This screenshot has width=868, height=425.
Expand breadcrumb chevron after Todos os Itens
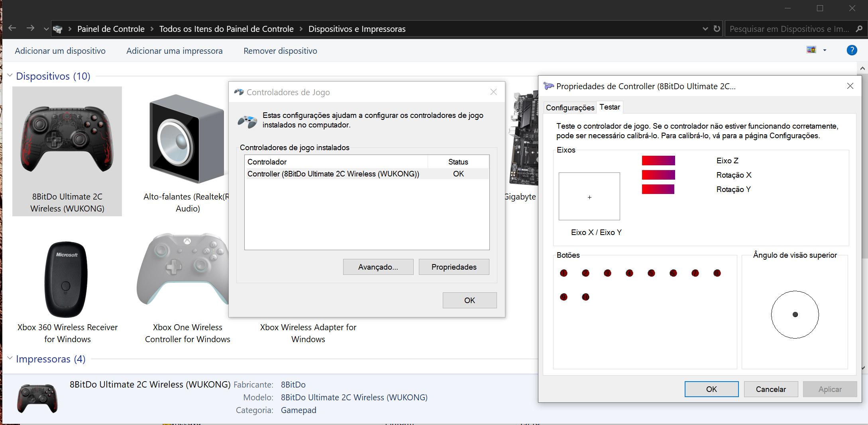(301, 29)
